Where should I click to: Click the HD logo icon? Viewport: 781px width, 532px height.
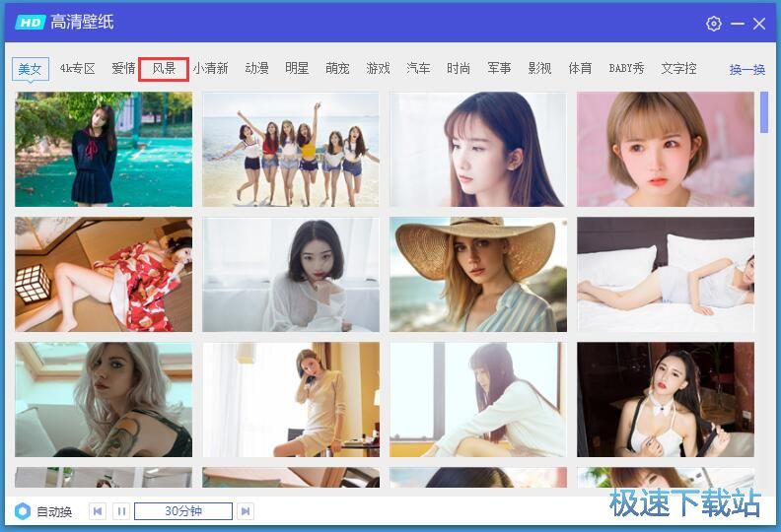(x=30, y=22)
